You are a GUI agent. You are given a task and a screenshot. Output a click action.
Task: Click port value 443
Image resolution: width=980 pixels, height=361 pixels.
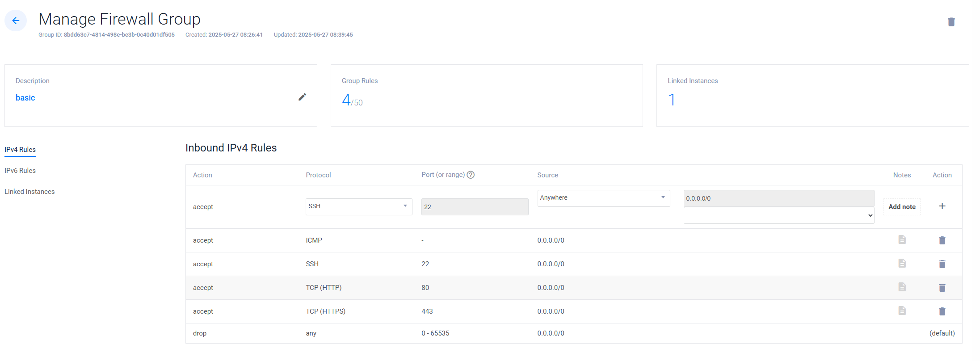click(427, 311)
